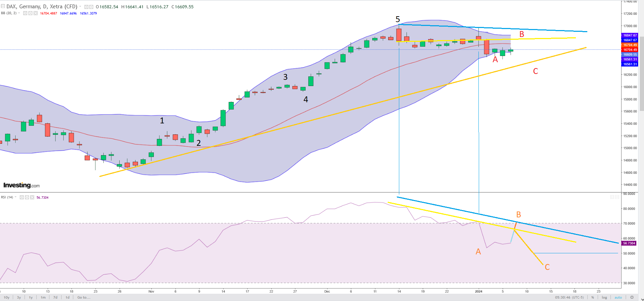Select the 3y time range
The image size is (644, 301).
point(19,297)
